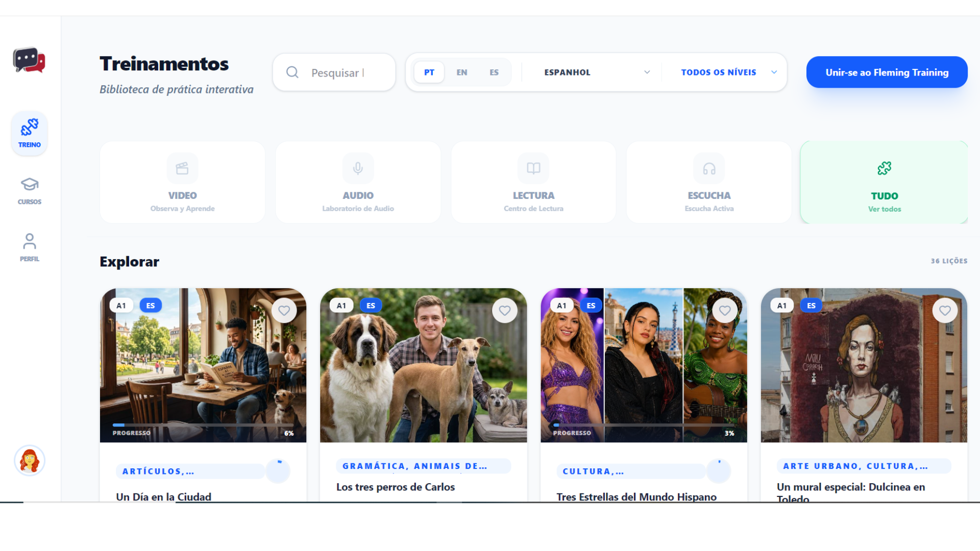Click the Treinamentos page title
980x551 pixels.
(x=164, y=64)
